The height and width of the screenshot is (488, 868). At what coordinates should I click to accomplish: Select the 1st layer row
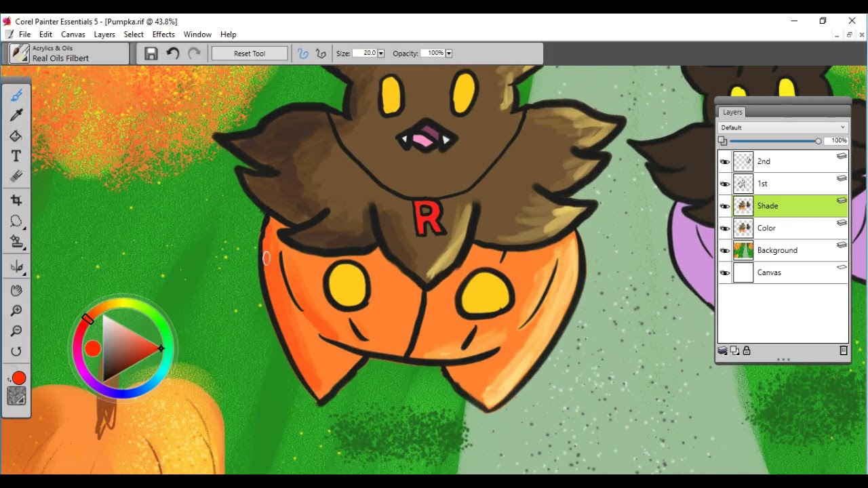783,184
